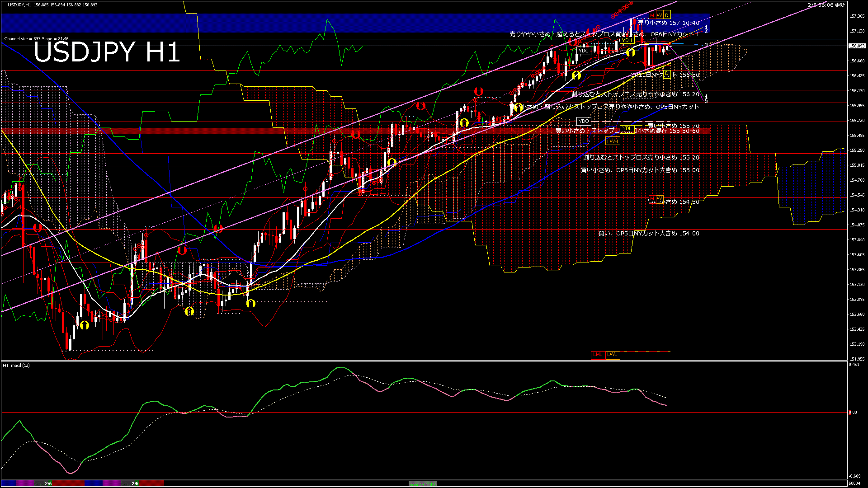This screenshot has height=488, width=868.
Task: Click the 156.893 current price tag
Action: tap(857, 46)
